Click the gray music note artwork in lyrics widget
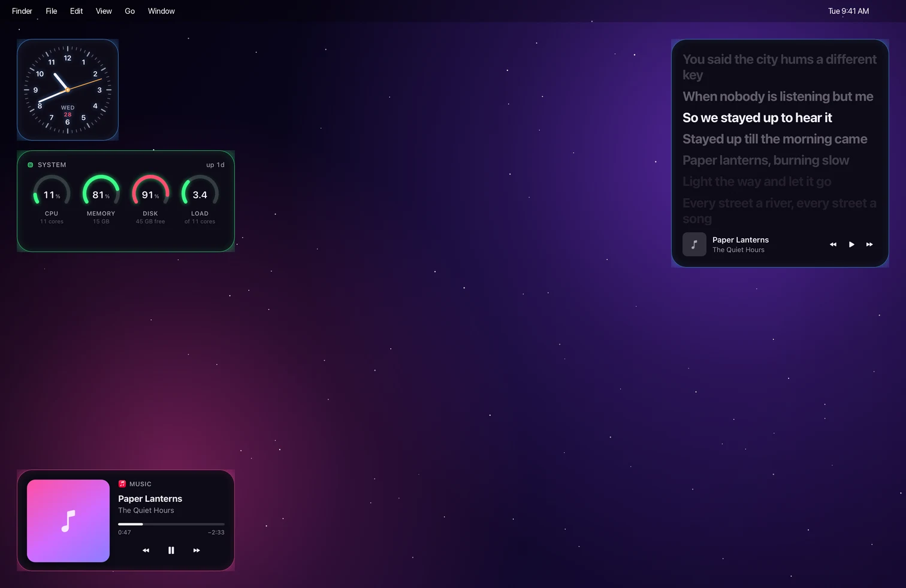Viewport: 906px width, 588px height. [x=694, y=244]
